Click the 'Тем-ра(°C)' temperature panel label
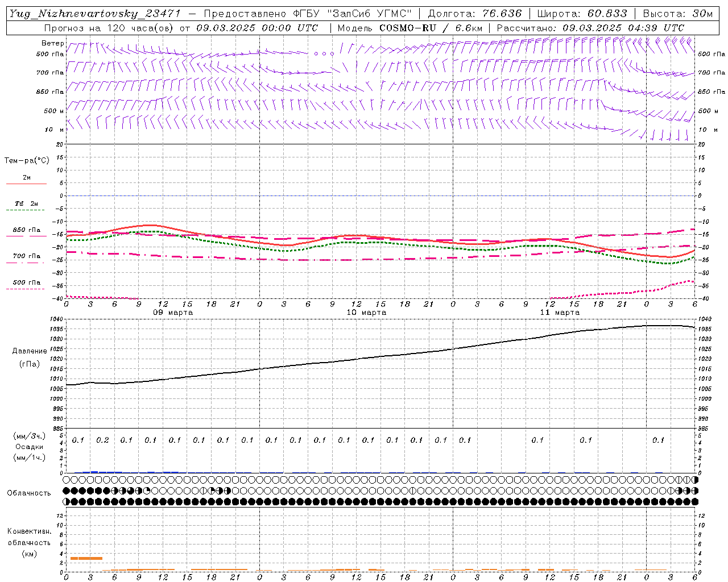 (27, 160)
